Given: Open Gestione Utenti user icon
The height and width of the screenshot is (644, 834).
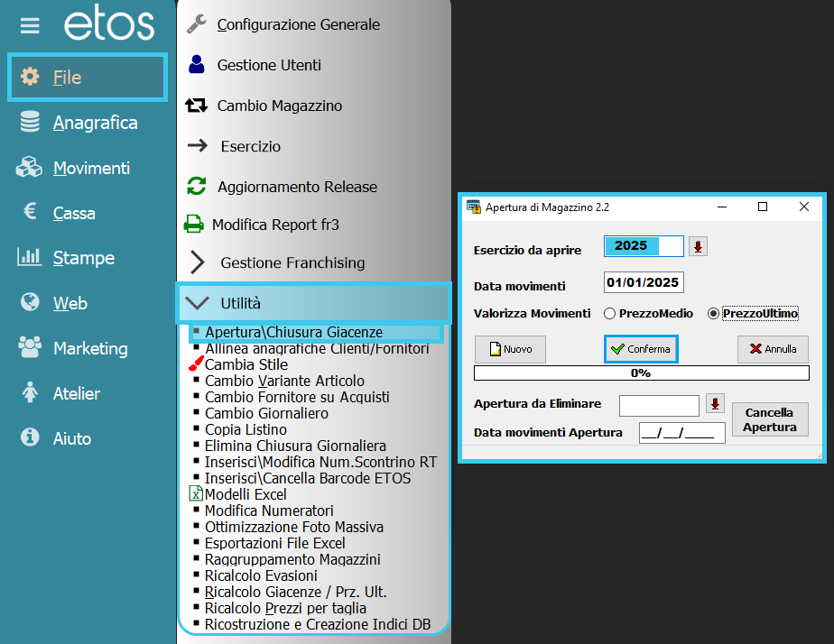Looking at the screenshot, I should [196, 65].
